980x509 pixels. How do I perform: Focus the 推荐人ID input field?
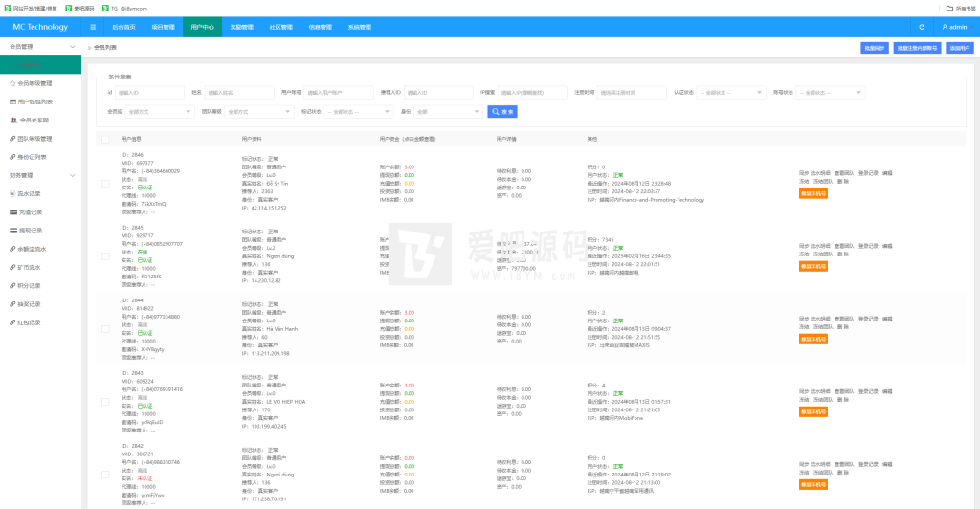tap(438, 93)
